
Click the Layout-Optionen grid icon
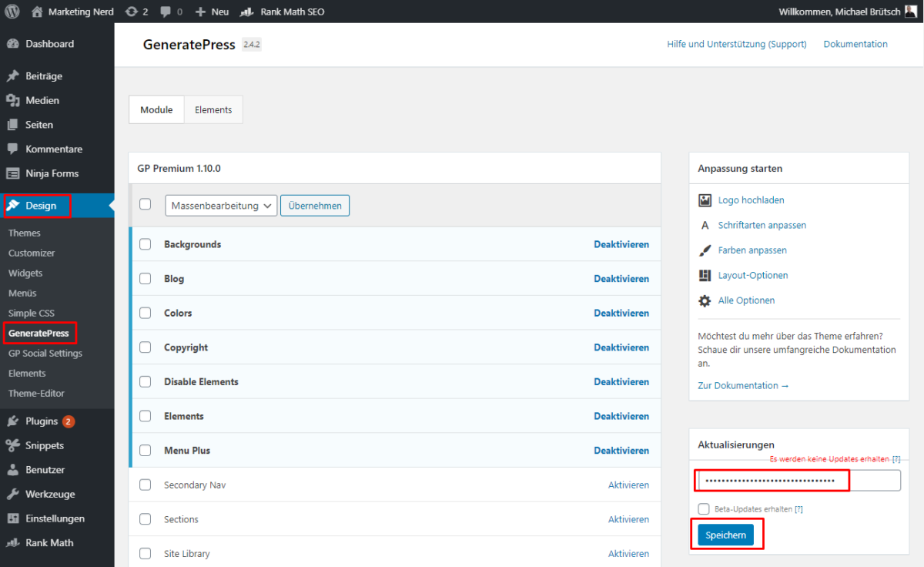click(705, 276)
